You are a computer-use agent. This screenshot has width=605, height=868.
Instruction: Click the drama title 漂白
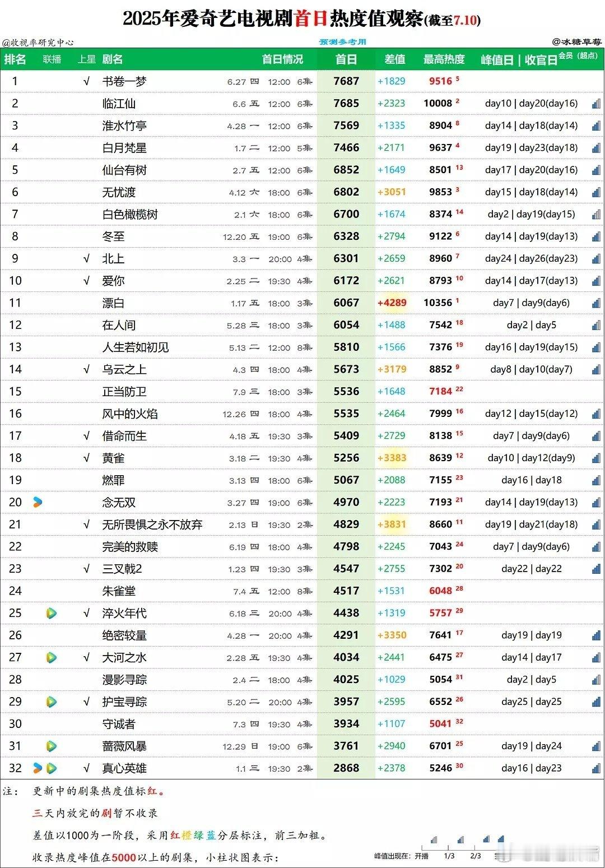click(x=113, y=303)
